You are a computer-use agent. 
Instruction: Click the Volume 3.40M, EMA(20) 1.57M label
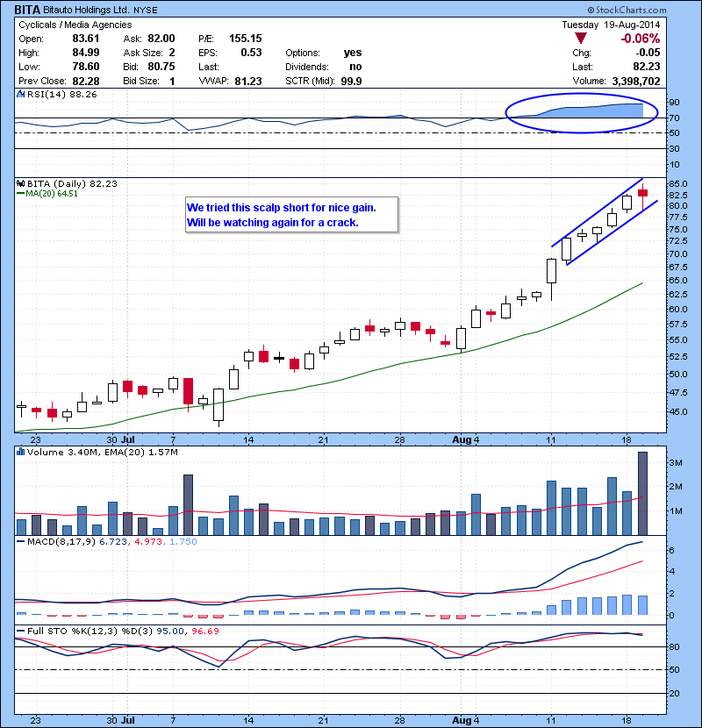[x=102, y=452]
